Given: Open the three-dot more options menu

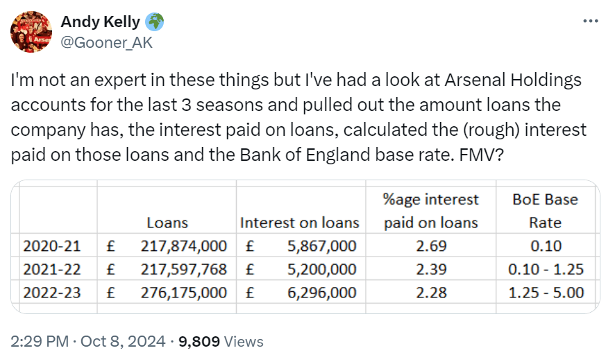Looking at the screenshot, I should click(590, 21).
